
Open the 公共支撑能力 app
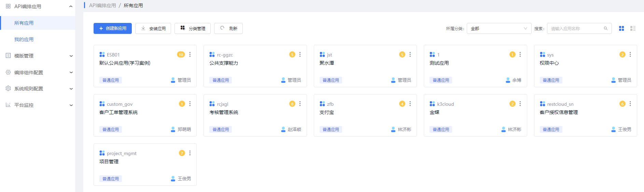click(224, 63)
